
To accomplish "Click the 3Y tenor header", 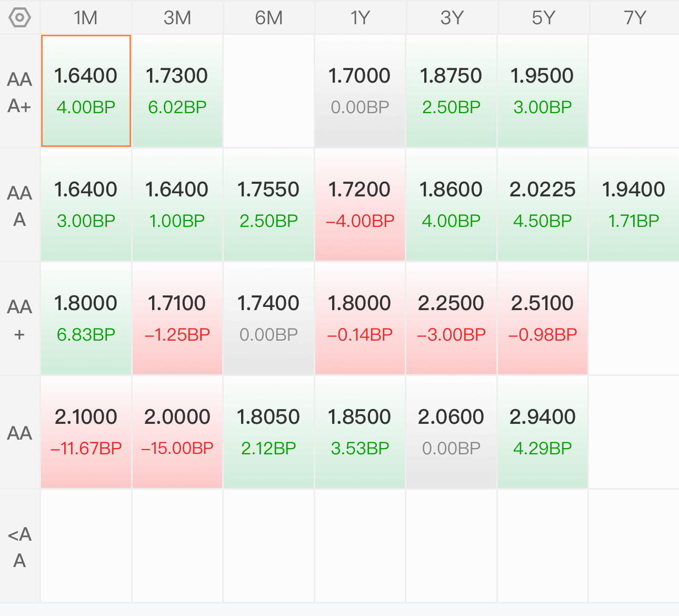I will pyautogui.click(x=452, y=17).
